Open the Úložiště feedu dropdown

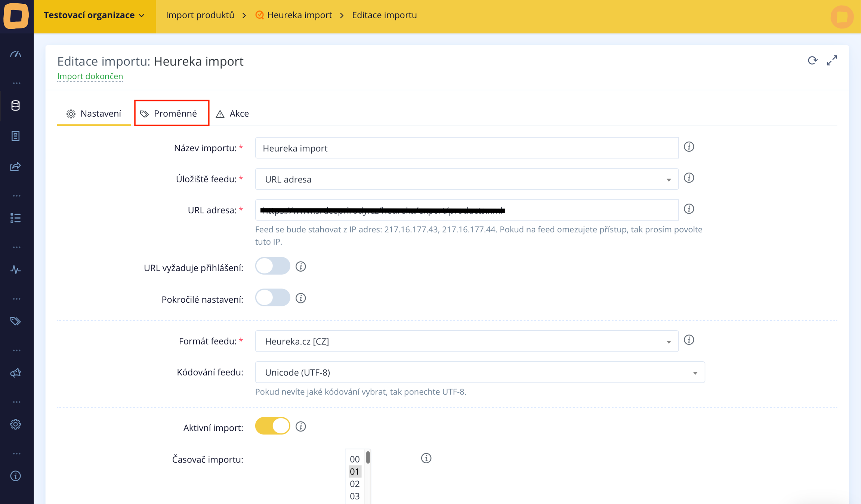pyautogui.click(x=466, y=179)
